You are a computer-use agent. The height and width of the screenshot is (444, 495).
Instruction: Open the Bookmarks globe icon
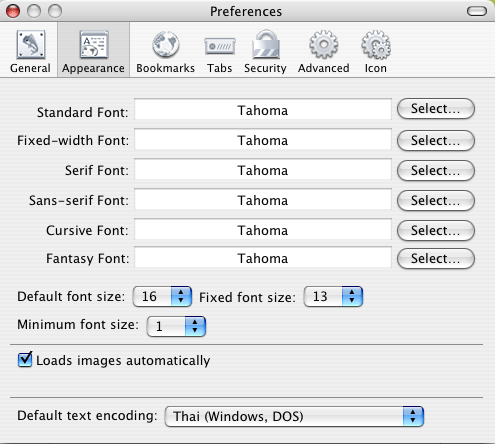[166, 44]
